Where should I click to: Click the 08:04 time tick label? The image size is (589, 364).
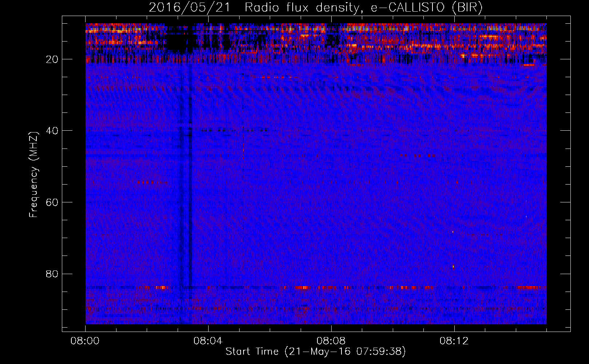tap(208, 341)
